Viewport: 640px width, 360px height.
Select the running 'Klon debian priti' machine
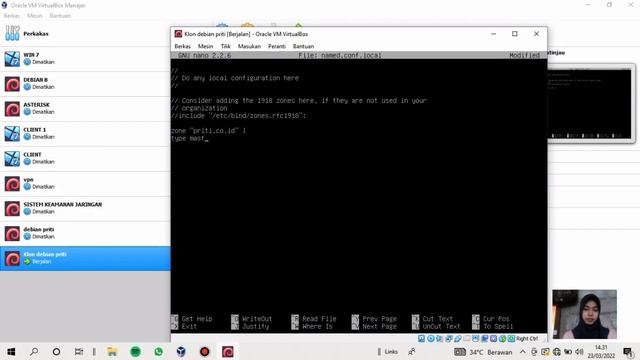85,258
